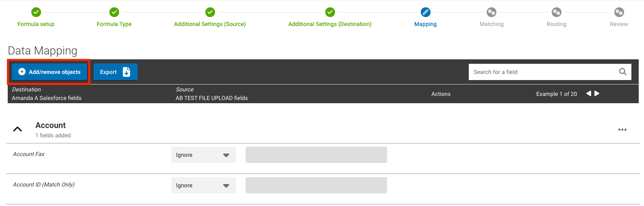644x206 pixels.
Task: Show the previous example with left arrow
Action: pos(588,93)
